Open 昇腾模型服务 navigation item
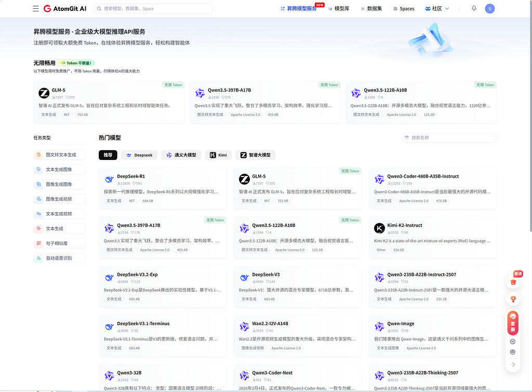Screen dimensions: 532x392 pyautogui.click(x=299, y=8)
